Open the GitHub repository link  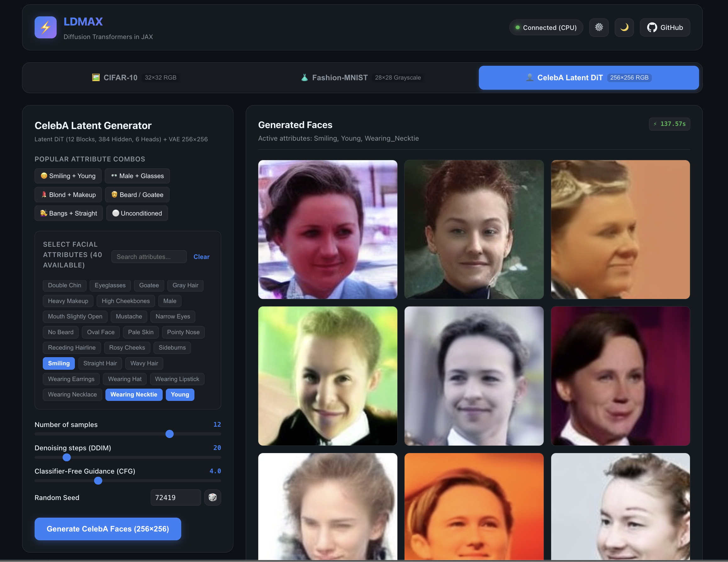[x=665, y=27]
